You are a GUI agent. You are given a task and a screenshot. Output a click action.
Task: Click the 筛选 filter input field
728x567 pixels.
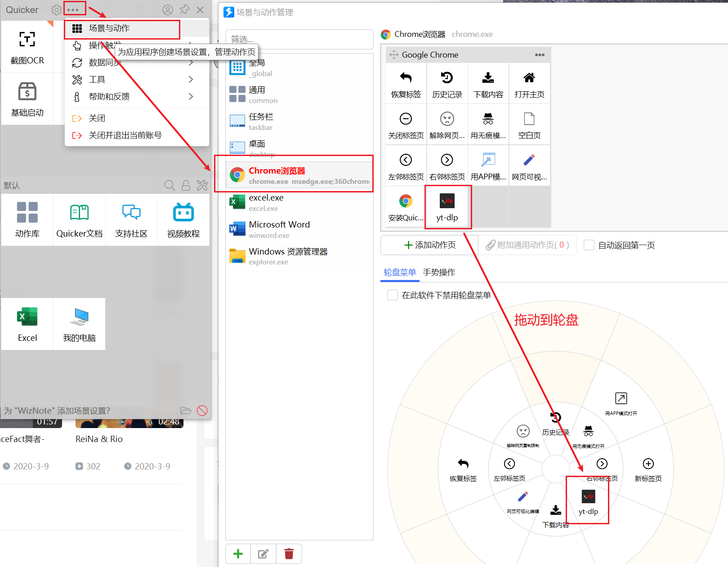coord(299,39)
